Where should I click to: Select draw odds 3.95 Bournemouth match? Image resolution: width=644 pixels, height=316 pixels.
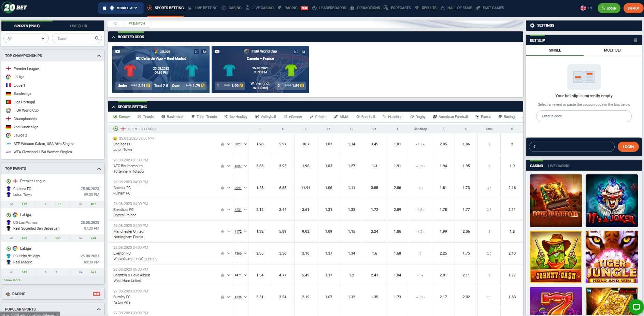(x=283, y=166)
